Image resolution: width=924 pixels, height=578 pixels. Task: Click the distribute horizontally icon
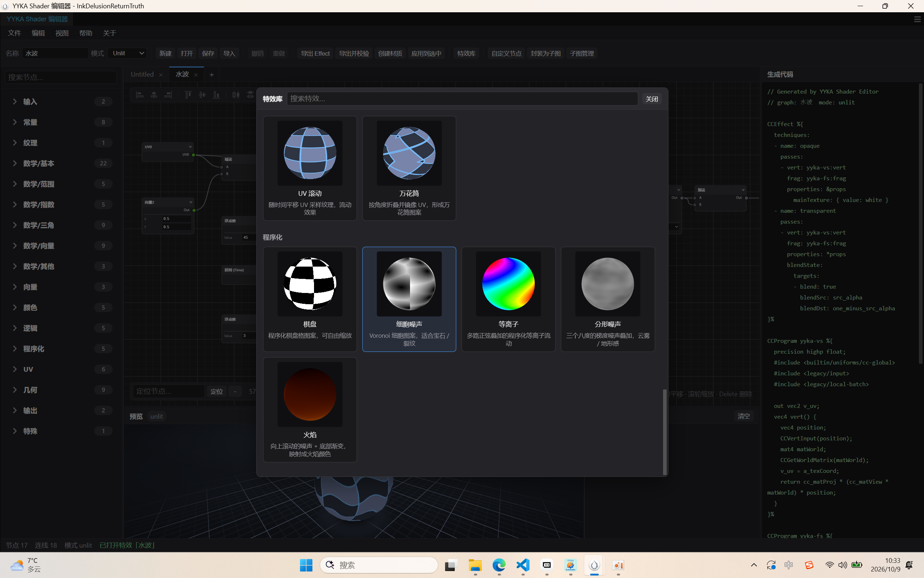[x=236, y=95]
